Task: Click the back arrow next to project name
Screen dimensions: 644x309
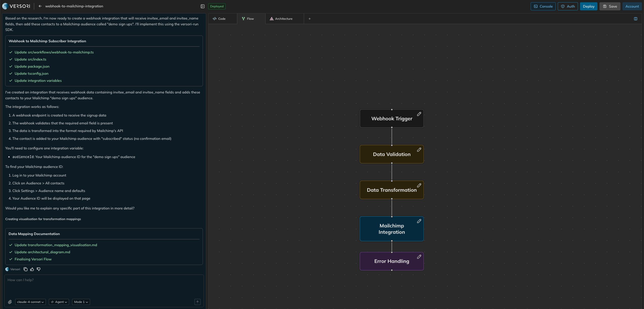Action: [x=40, y=6]
